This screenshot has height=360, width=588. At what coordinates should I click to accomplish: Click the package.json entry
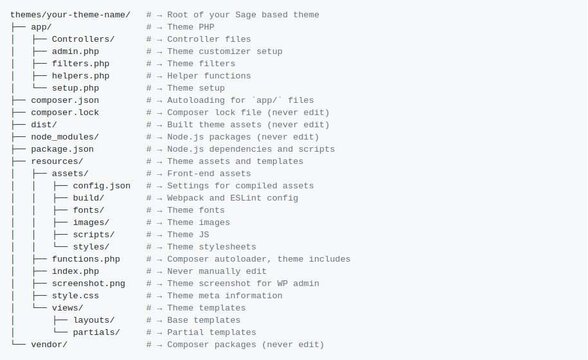[62, 149]
